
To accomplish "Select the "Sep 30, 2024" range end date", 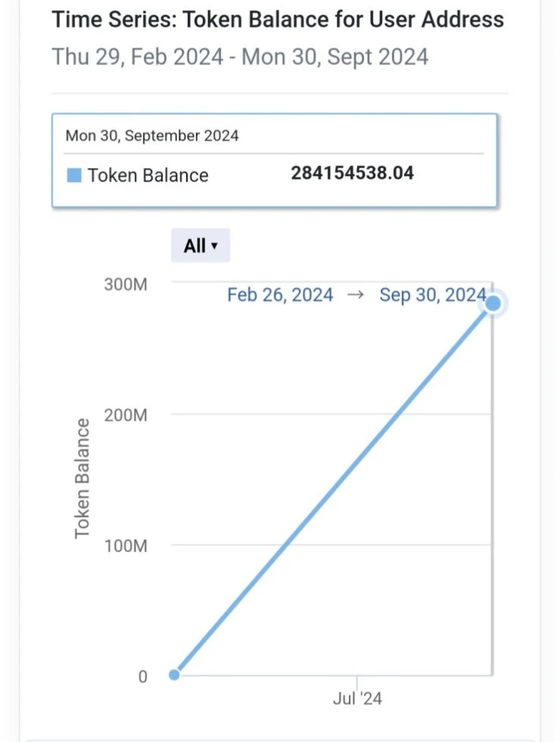I will coord(432,295).
